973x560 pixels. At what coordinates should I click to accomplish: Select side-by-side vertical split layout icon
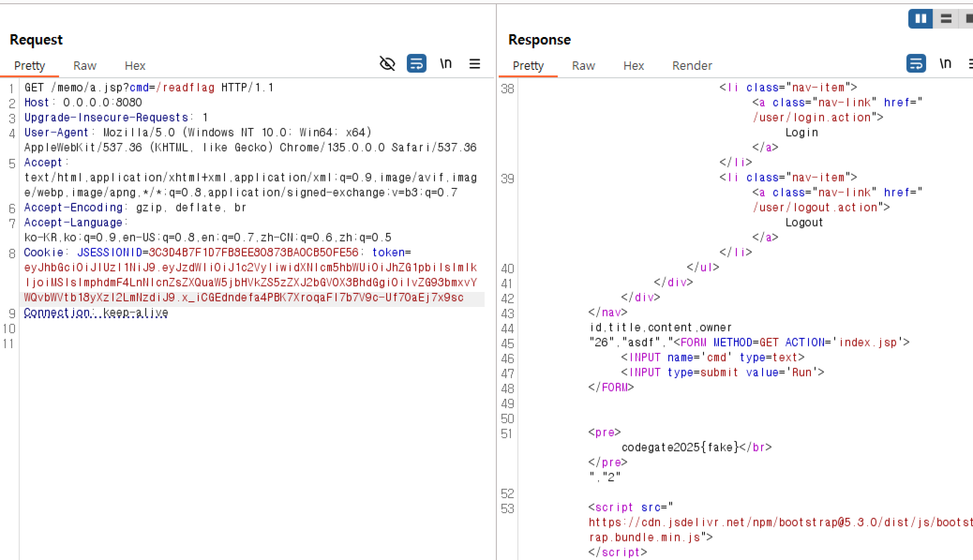[x=921, y=19]
